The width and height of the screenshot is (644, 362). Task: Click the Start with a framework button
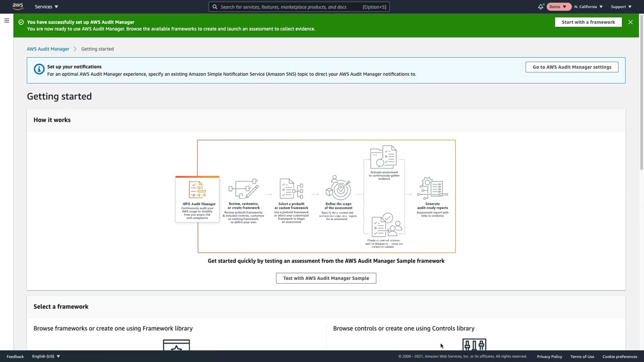tap(588, 22)
